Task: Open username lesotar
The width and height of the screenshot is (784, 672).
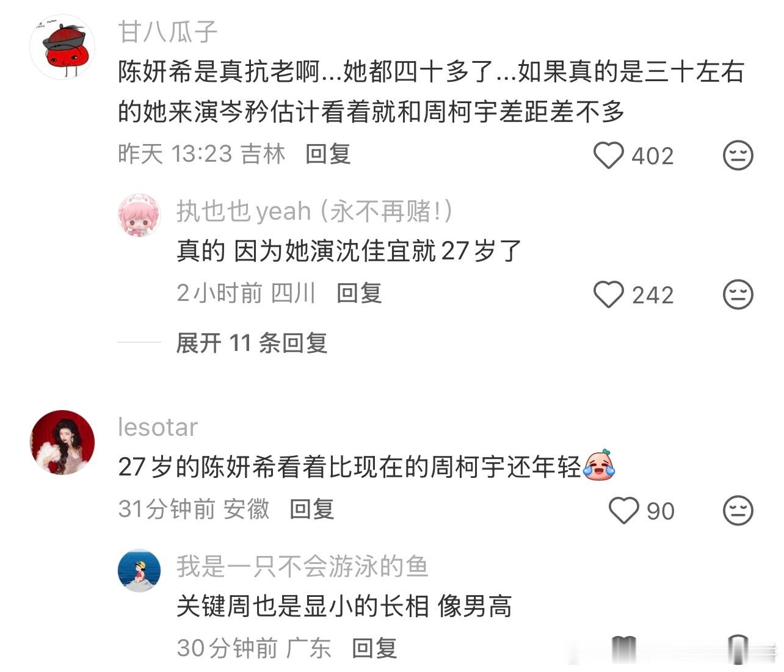Action: [158, 427]
